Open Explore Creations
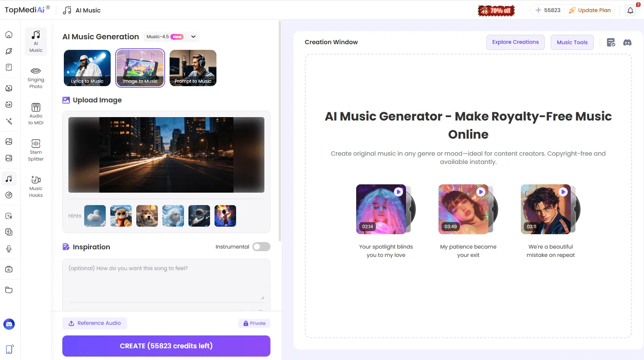The image size is (644, 360). coord(515,42)
